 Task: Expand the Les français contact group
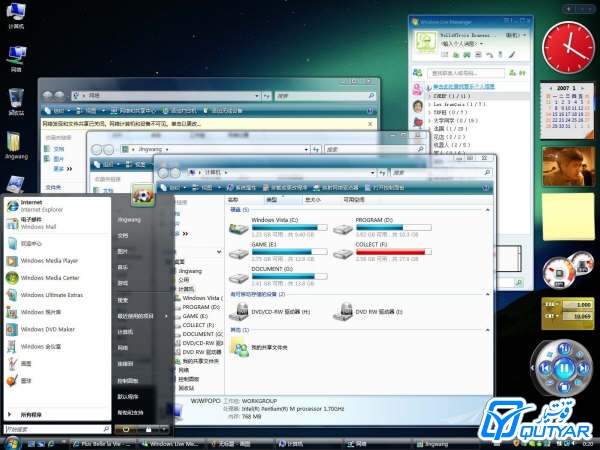point(430,104)
